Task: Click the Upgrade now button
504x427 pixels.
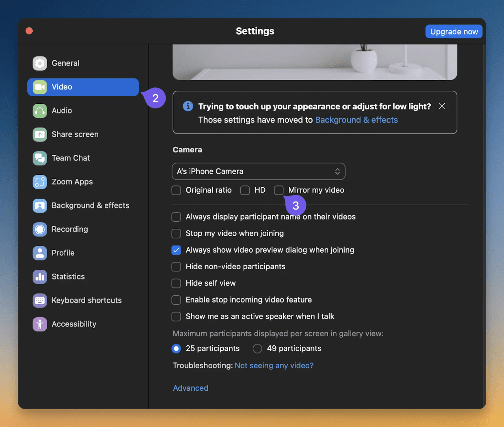Action: 454,32
